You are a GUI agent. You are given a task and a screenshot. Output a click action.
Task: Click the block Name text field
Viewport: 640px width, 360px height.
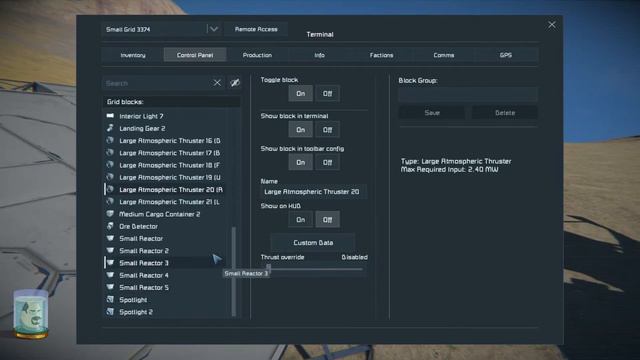pyautogui.click(x=313, y=192)
